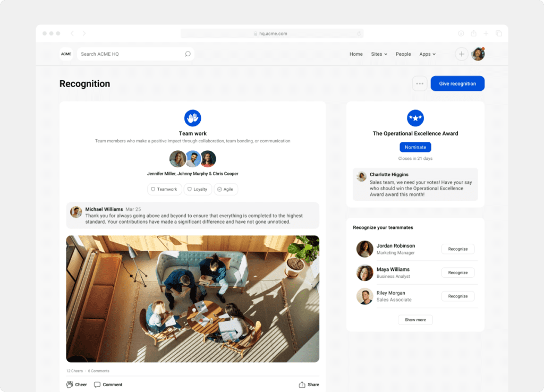544x392 pixels.
Task: Expand the Apps dropdown menu
Action: [x=428, y=54]
